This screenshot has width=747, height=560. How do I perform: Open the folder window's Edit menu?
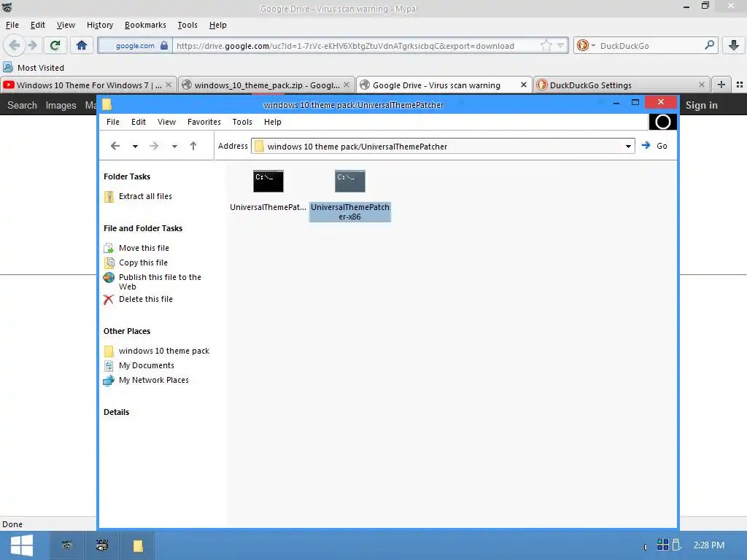coord(138,122)
